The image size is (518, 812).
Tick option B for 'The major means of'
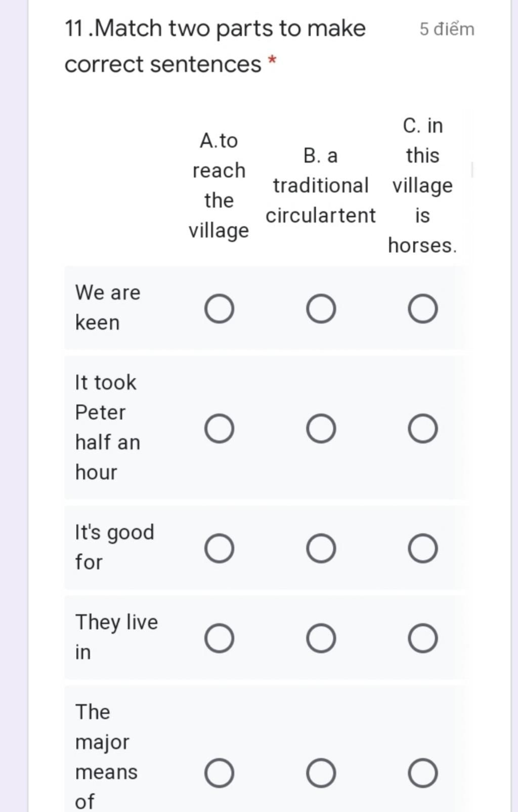click(x=321, y=773)
